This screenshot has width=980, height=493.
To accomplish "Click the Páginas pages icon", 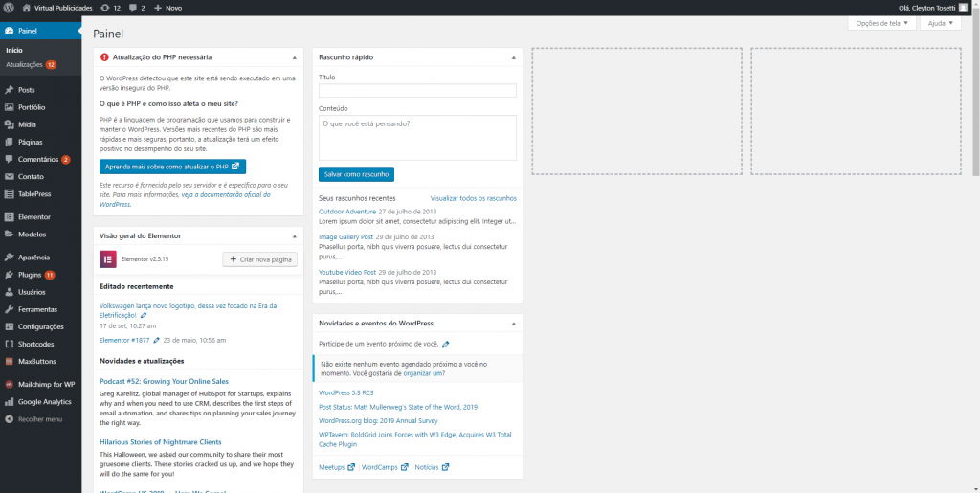I will tap(9, 142).
